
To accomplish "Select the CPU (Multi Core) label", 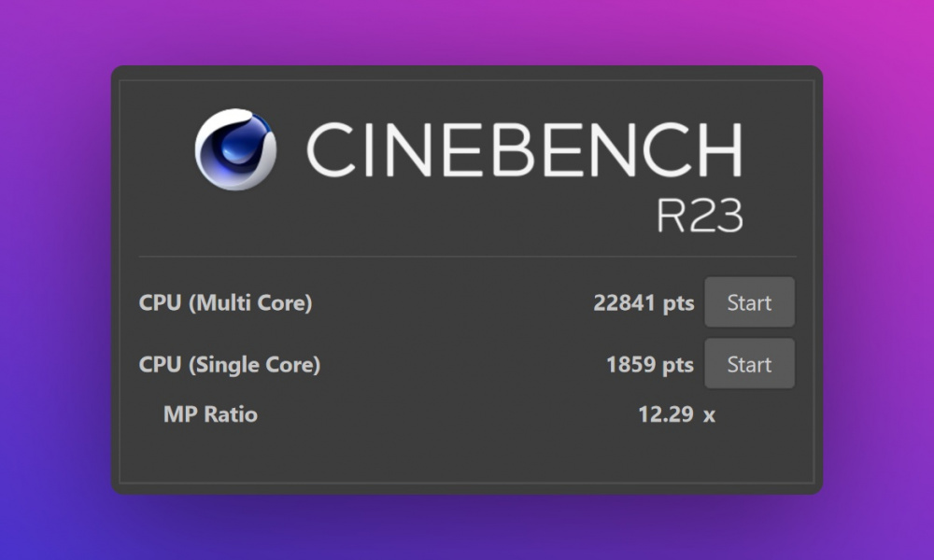I will tap(225, 302).
